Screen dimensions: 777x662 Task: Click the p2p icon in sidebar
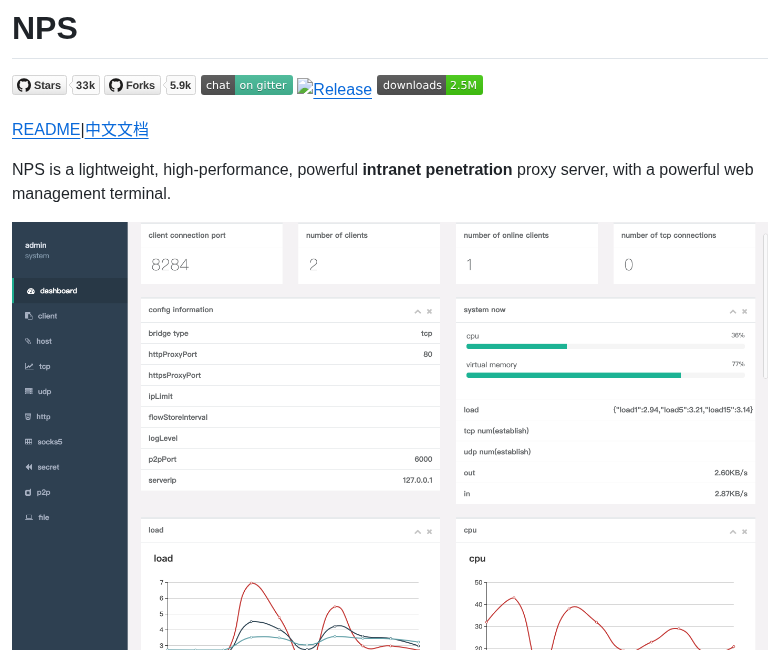point(28,493)
